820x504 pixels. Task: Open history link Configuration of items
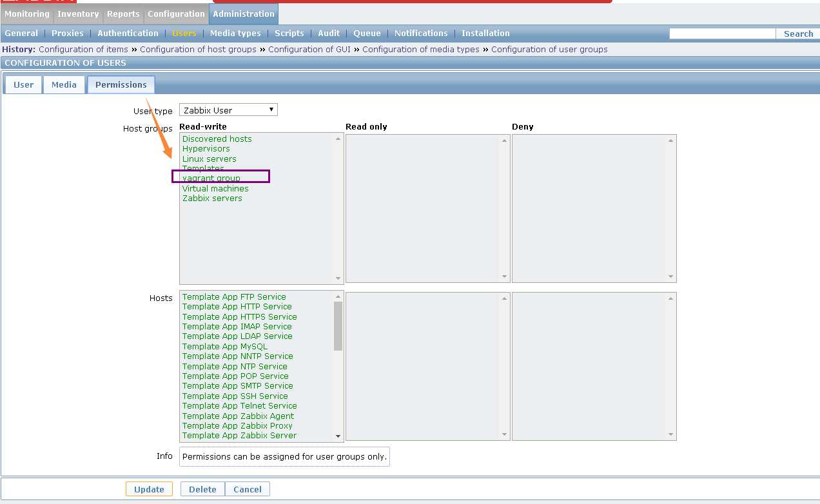(x=83, y=50)
